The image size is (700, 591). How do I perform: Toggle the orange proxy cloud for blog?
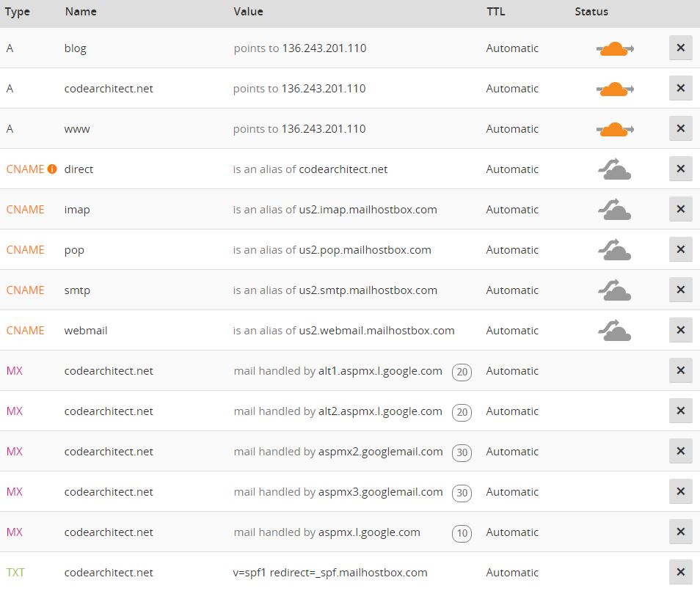click(x=615, y=48)
